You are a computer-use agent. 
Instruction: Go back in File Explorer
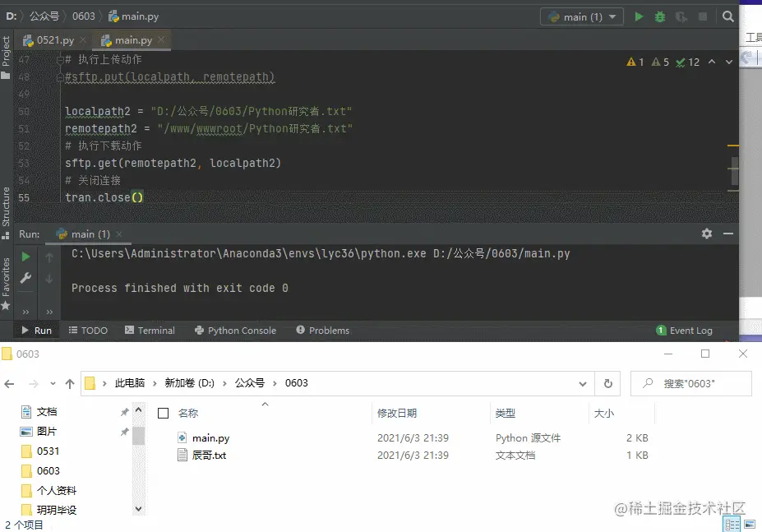(9, 384)
